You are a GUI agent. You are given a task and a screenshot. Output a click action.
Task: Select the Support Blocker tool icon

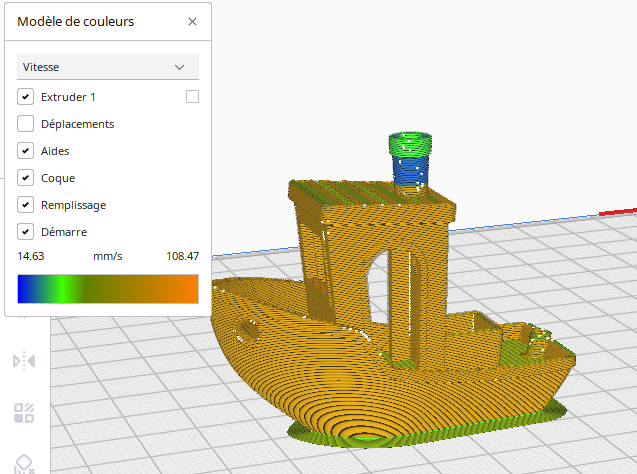(24, 464)
